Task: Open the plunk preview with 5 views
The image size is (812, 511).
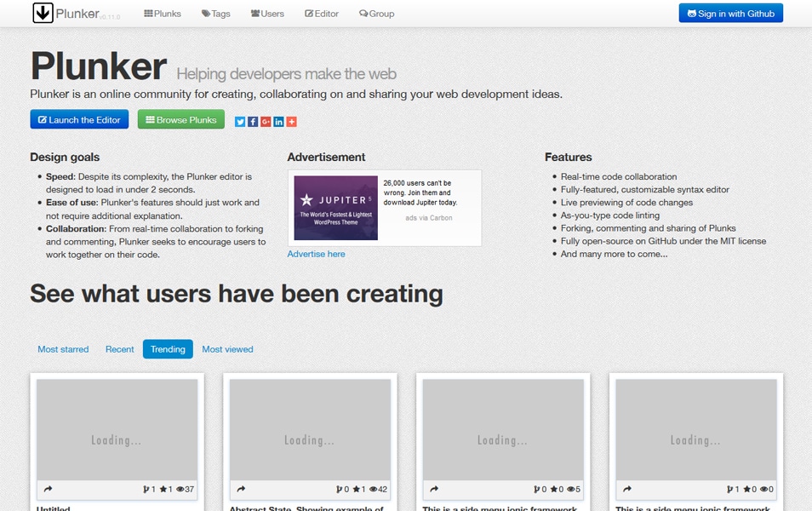Action: tap(503, 429)
